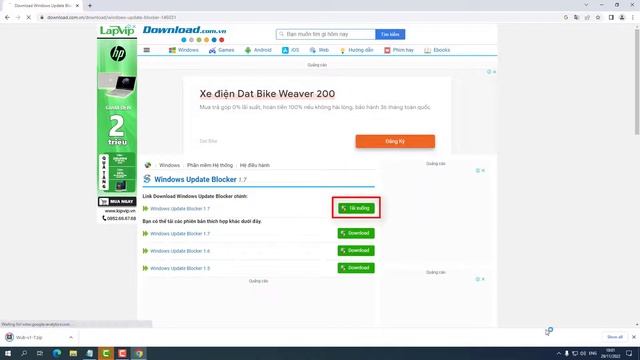Stop loading the page
This screenshot has height=360, width=640.
(29, 18)
